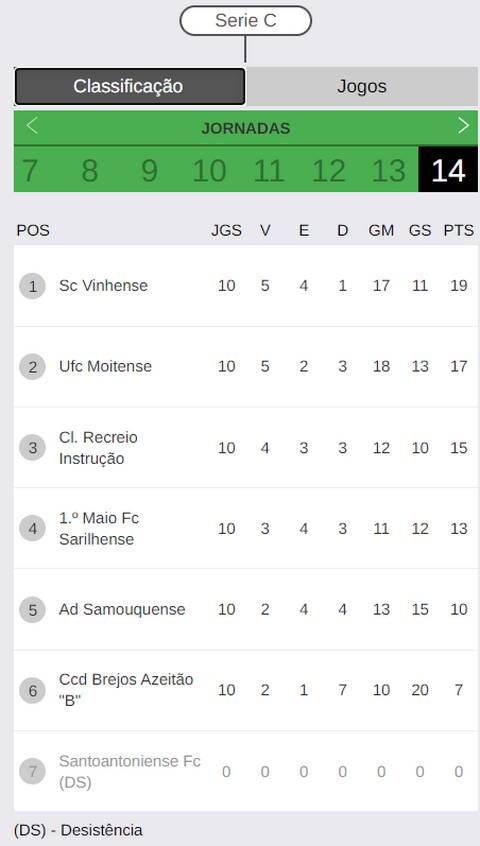Go to previous jornadas with left arrow
The image size is (480, 846).
(32, 126)
